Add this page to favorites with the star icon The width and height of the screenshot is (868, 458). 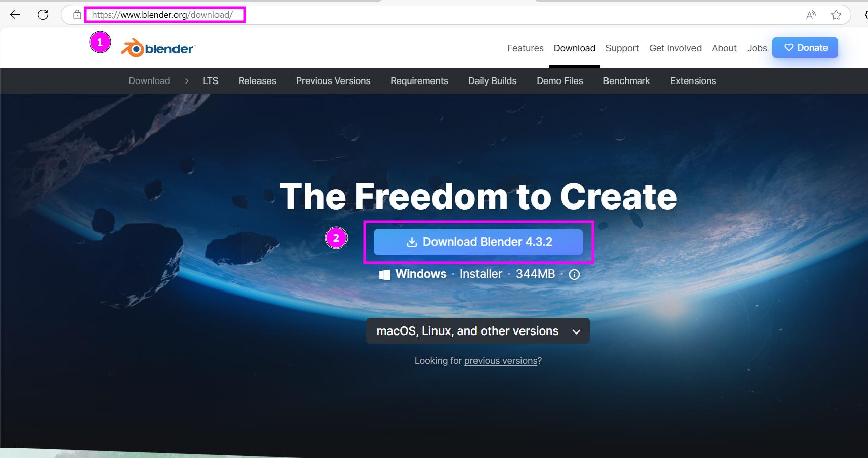click(x=836, y=15)
